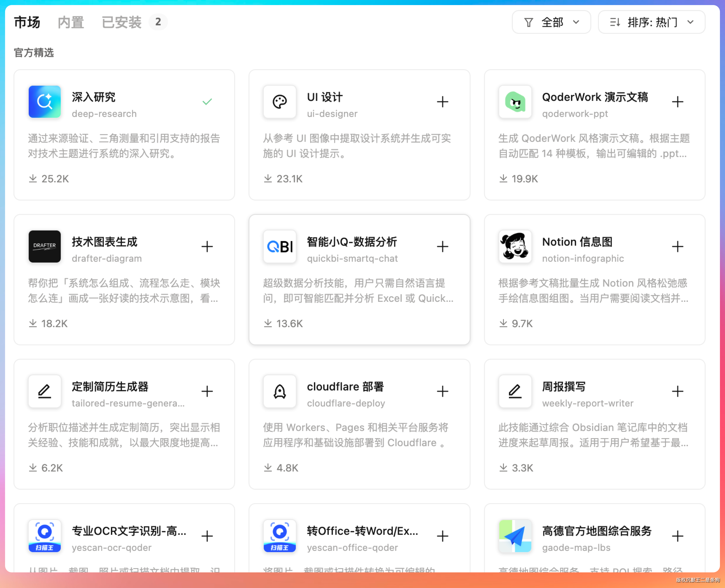
Task: Click the QoderWork 演示文稿 title
Action: 595,97
